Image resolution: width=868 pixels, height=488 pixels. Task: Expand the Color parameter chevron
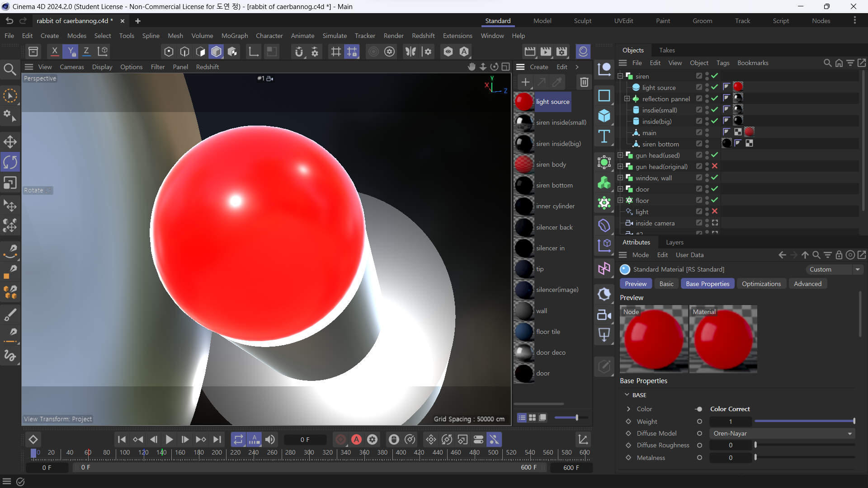point(628,409)
